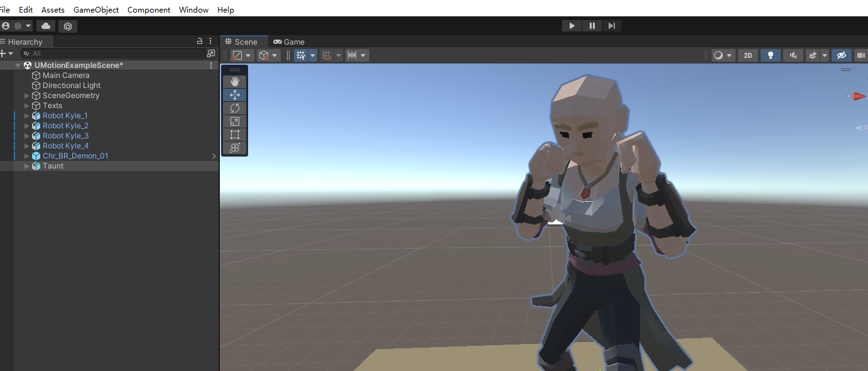
Task: Open the Window menu
Action: (193, 9)
